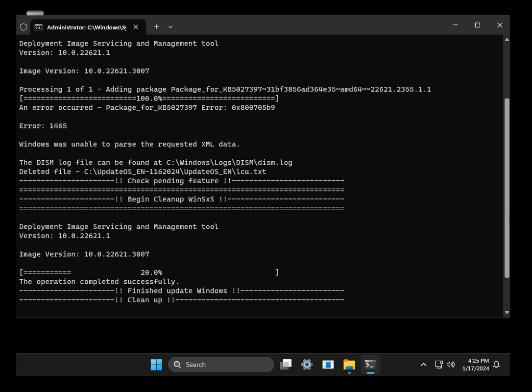Click 'The operation completed successfully.' line

(x=99, y=282)
